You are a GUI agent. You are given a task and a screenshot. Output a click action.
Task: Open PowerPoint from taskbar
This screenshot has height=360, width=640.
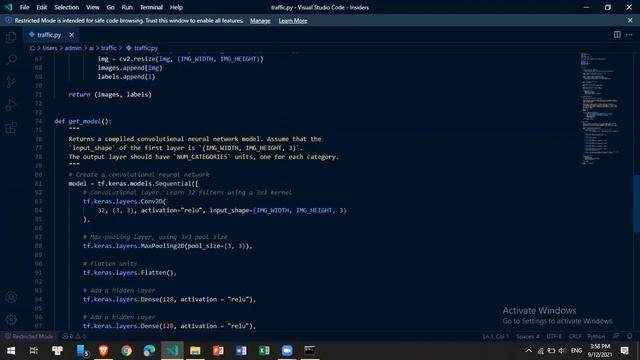218,351
